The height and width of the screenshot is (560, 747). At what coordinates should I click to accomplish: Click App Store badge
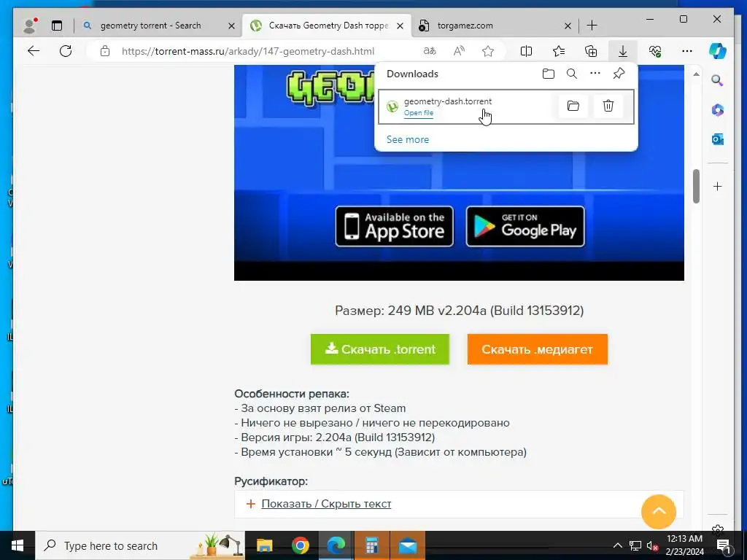(395, 226)
